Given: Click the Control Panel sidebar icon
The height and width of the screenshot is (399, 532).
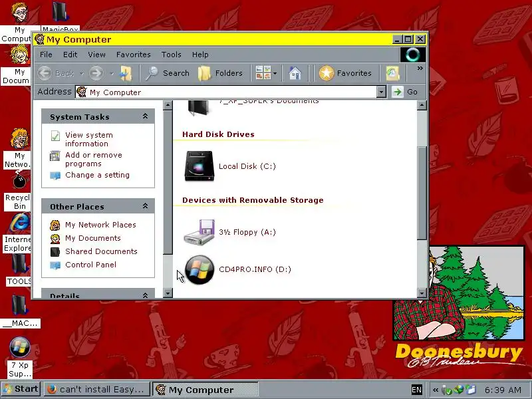Looking at the screenshot, I should tap(55, 265).
